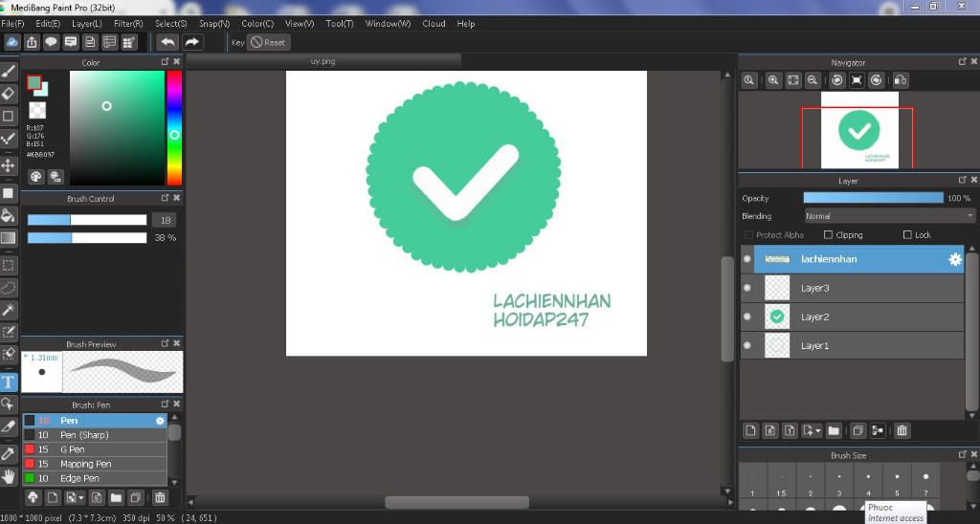The image size is (980, 524).
Task: Open settings gear of Pen brush
Action: pos(160,421)
